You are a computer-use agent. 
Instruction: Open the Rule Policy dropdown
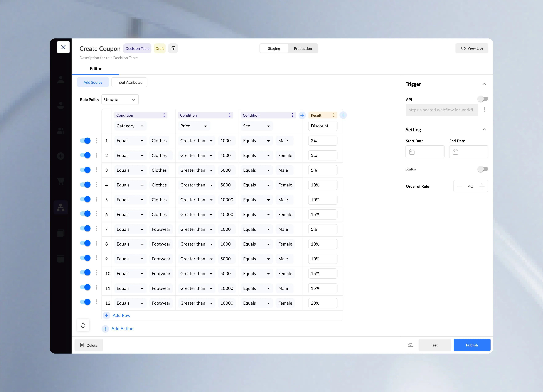pos(120,99)
